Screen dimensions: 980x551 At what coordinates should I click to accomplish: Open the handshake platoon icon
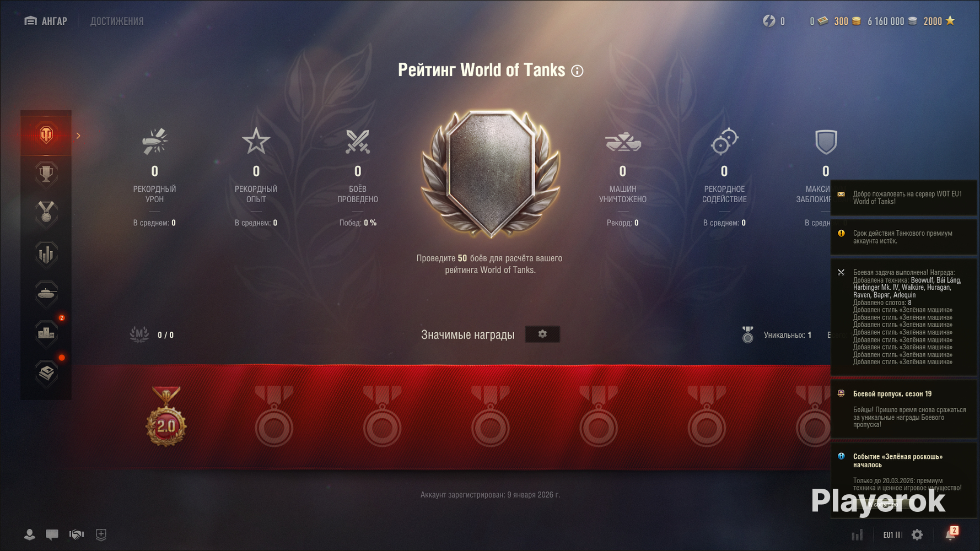pos(77,534)
